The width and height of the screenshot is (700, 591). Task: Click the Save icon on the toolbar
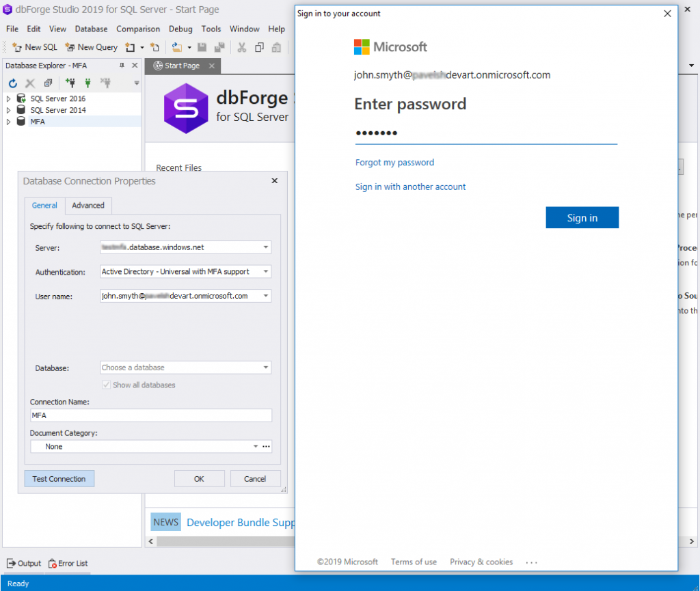click(202, 46)
